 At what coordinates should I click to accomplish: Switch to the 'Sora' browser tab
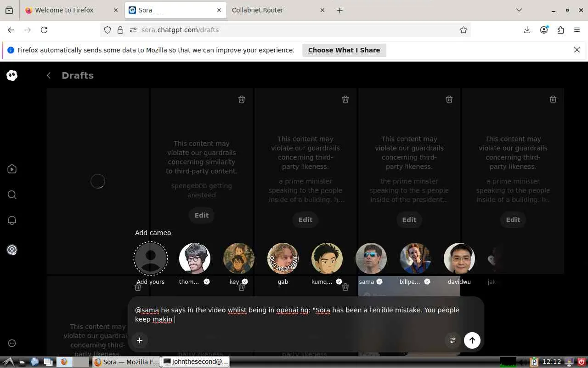click(175, 10)
